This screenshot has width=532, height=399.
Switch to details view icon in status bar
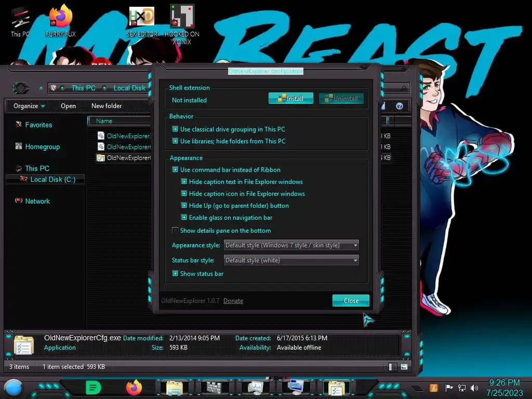pyautogui.click(x=393, y=367)
